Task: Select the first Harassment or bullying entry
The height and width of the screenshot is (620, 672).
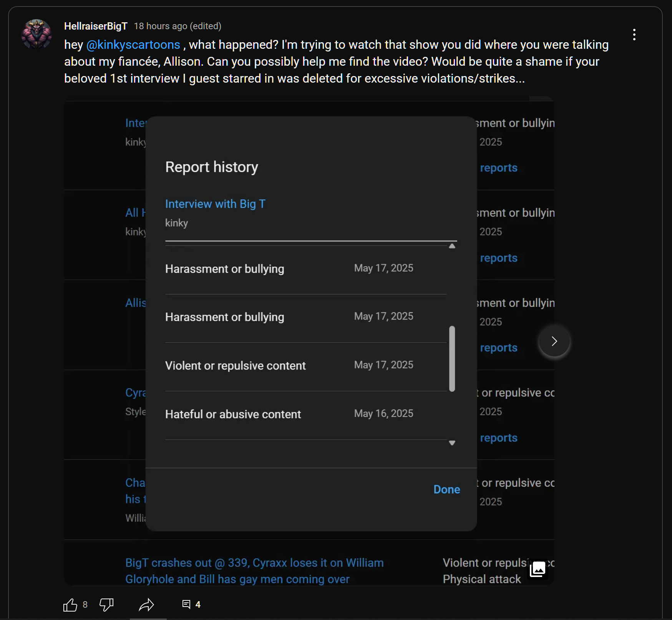Action: [x=306, y=269]
